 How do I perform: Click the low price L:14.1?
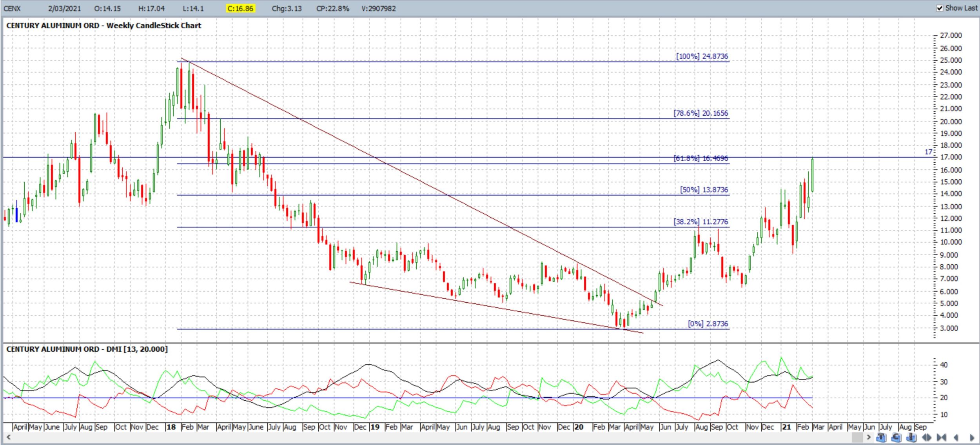tap(193, 8)
